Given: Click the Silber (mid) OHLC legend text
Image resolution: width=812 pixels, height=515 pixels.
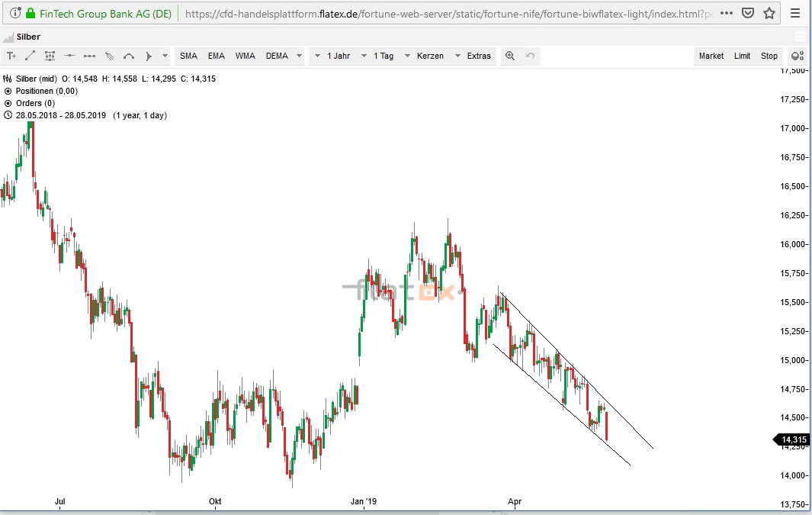Looking at the screenshot, I should 116,79.
